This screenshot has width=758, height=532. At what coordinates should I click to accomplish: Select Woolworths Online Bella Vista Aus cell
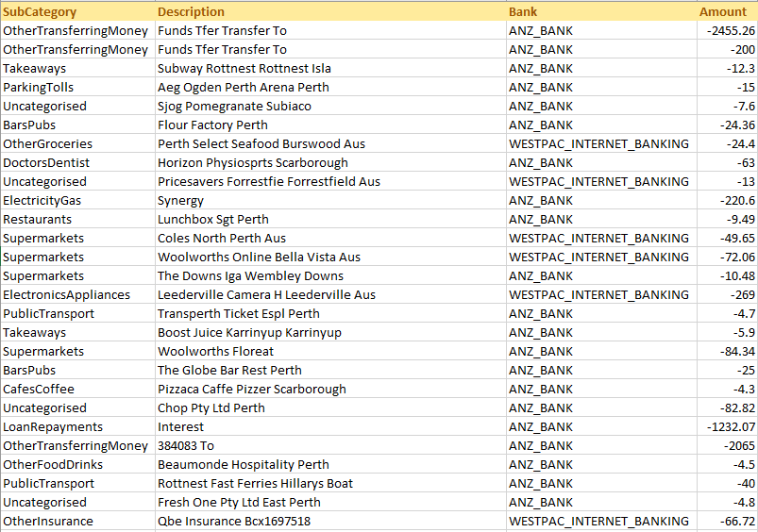point(330,257)
